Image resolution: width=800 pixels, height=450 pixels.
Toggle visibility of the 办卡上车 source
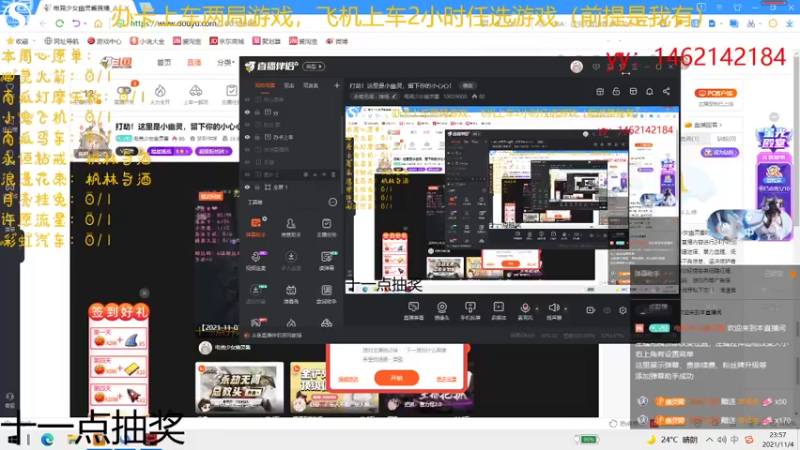(247, 137)
